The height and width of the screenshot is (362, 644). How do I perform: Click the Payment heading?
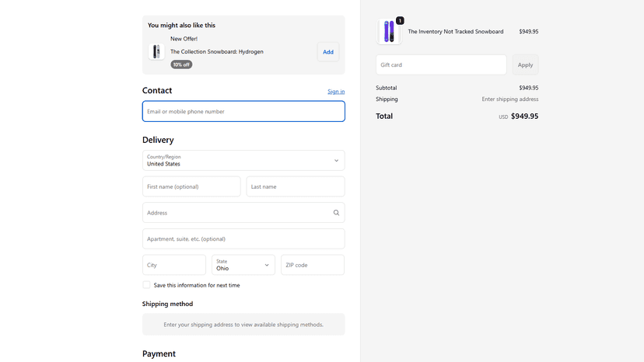coord(159,353)
